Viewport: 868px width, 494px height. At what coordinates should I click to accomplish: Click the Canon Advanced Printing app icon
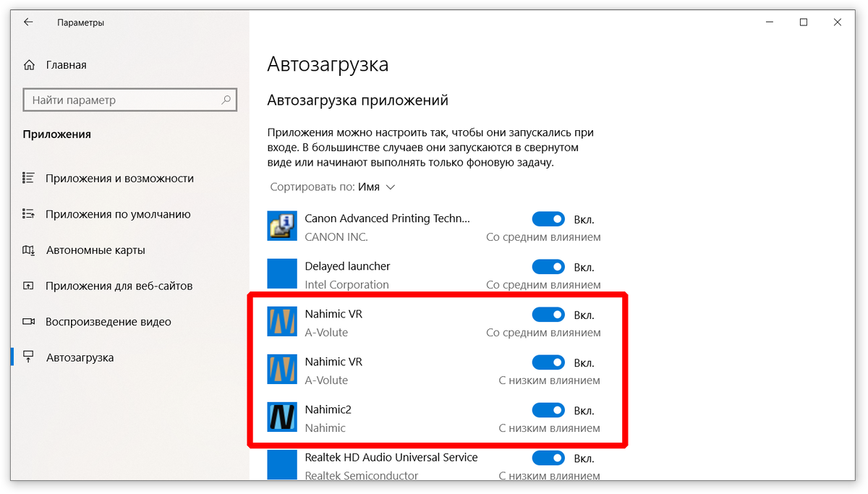pos(282,226)
